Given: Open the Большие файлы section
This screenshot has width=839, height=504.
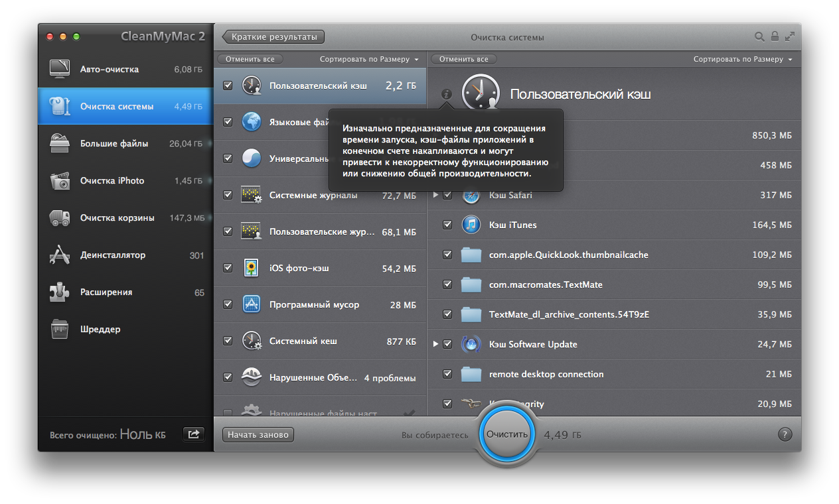Looking at the screenshot, I should pyautogui.click(x=125, y=143).
